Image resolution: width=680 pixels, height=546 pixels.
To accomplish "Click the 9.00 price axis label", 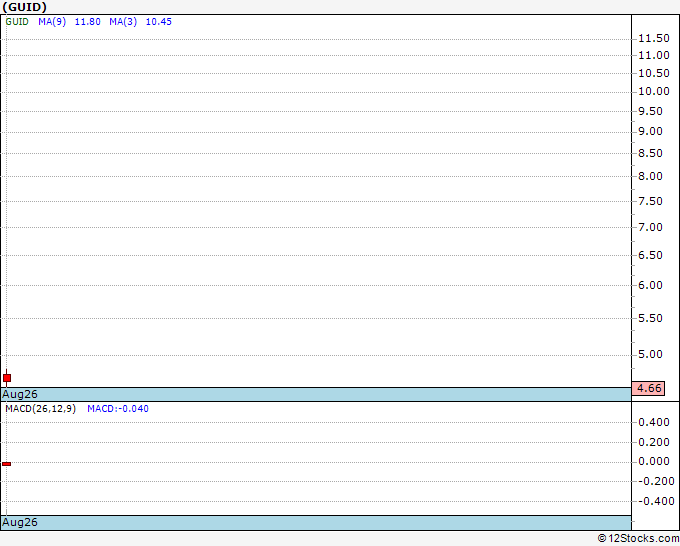I will (x=651, y=131).
